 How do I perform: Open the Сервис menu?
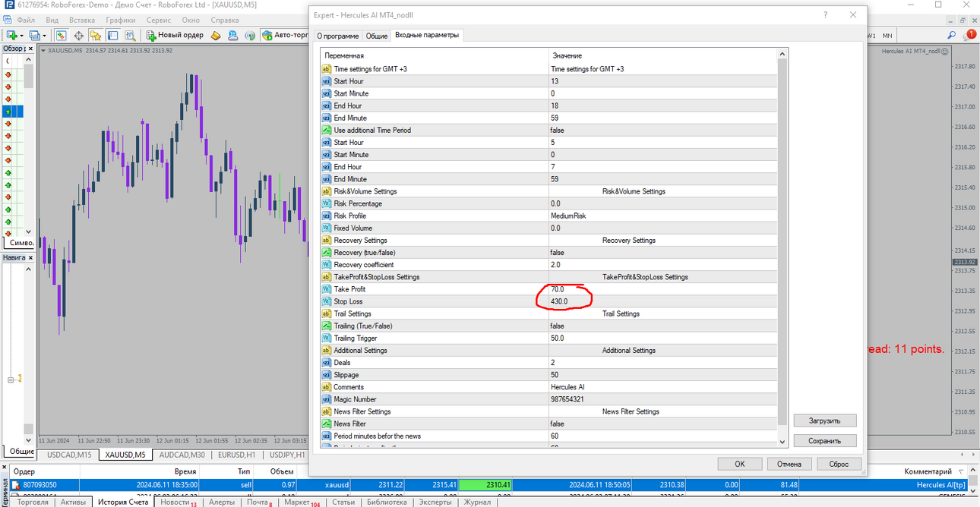[159, 20]
